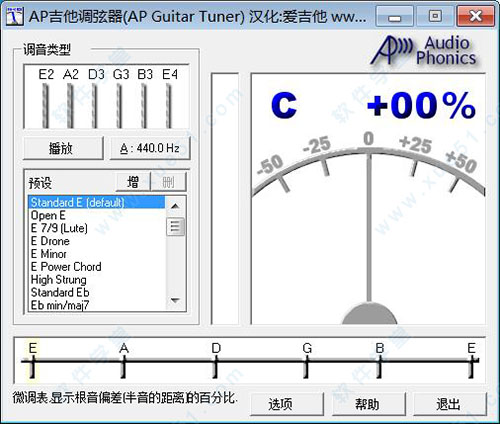Open the 帮助 help button
Image resolution: width=500 pixels, height=424 pixels.
coord(369,404)
